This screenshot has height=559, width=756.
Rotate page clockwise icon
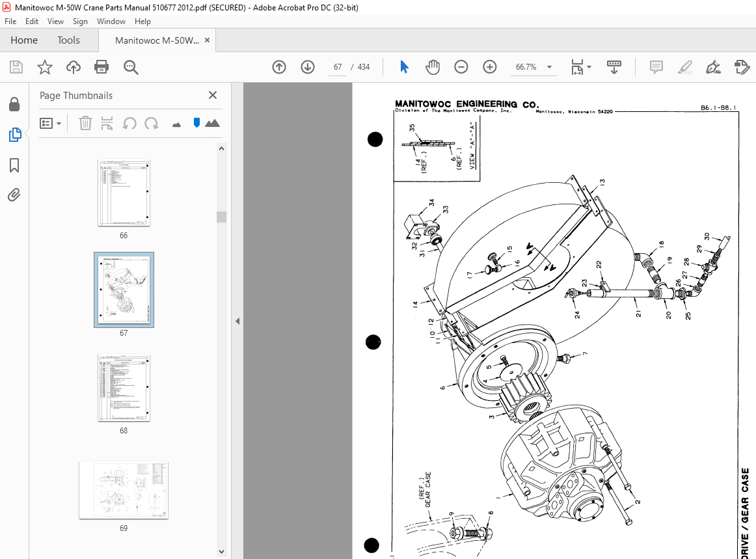152,124
